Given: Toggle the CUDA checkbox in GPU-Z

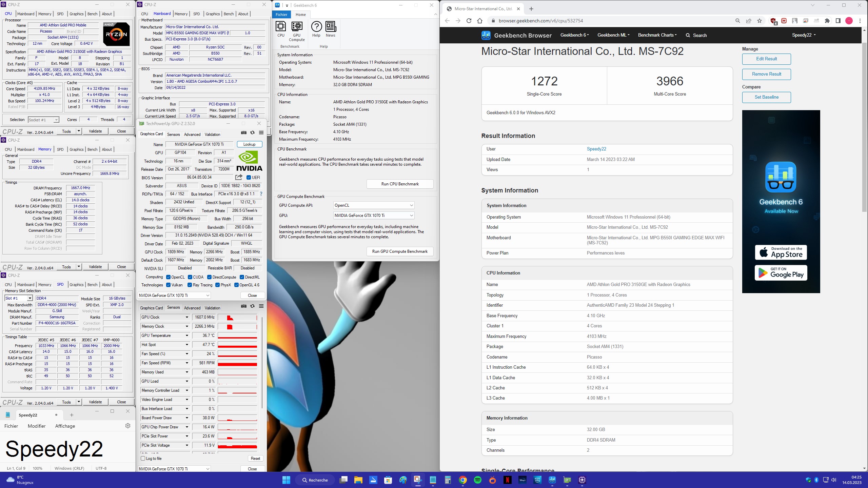Looking at the screenshot, I should pyautogui.click(x=190, y=277).
